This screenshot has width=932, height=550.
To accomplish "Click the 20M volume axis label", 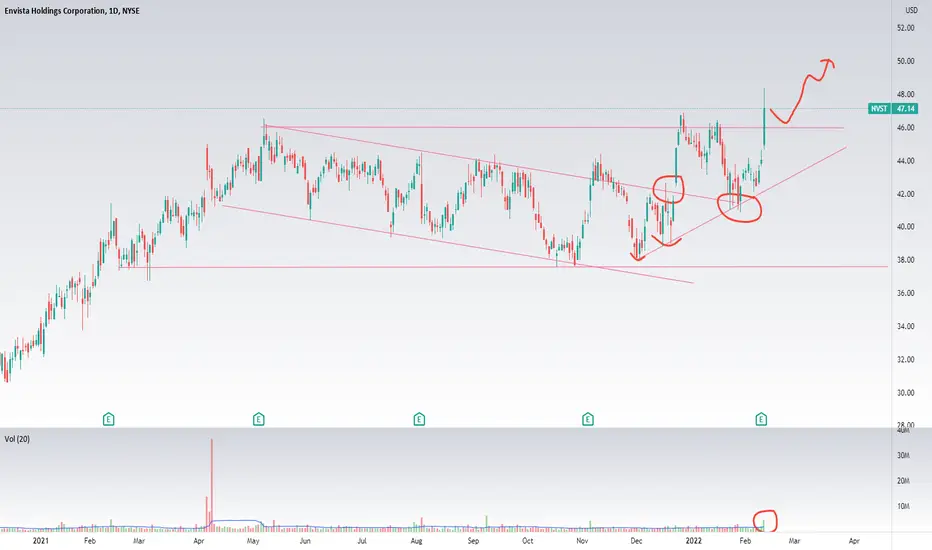I will 903,481.
